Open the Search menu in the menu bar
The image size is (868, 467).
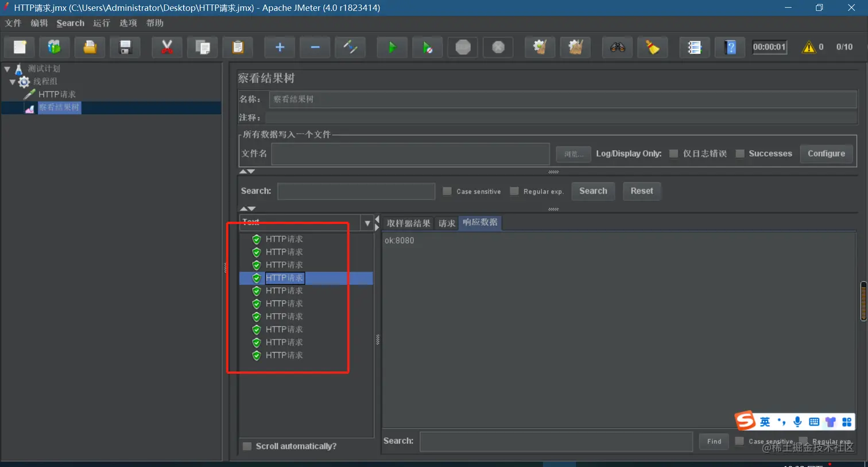(71, 23)
